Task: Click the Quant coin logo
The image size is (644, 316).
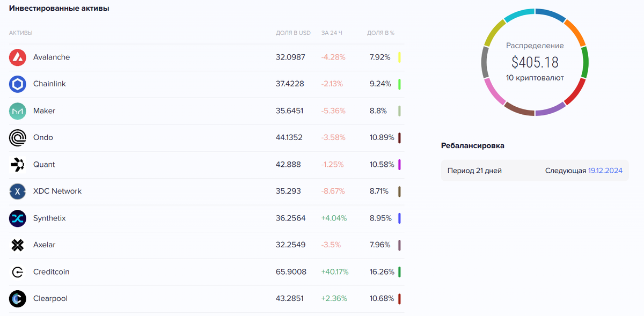Action: point(18,165)
